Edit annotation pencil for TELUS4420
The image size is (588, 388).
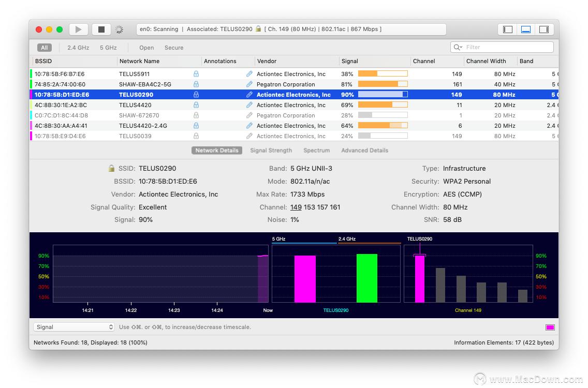pyautogui.click(x=249, y=105)
